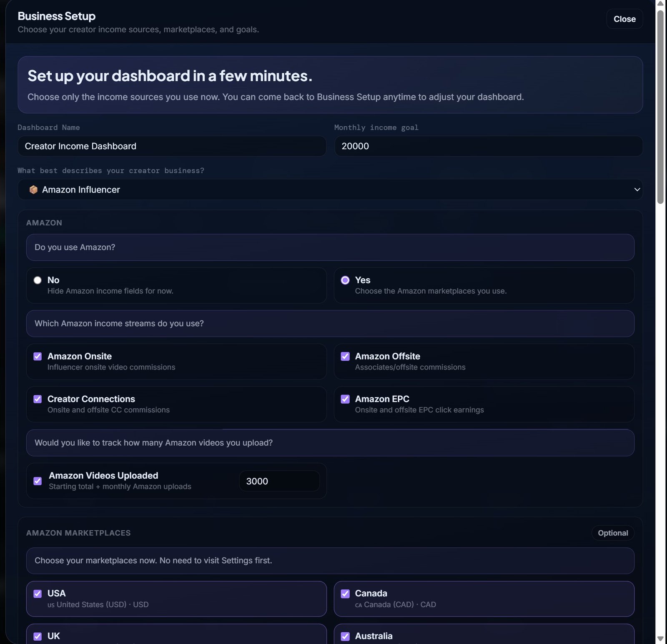The height and width of the screenshot is (644, 667).
Task: Click the videos uploaded starting total field
Action: [x=279, y=481]
